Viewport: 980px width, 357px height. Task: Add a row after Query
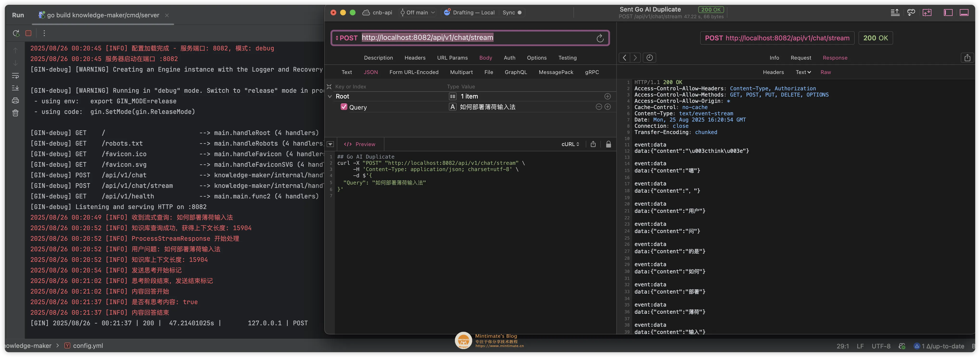(x=608, y=107)
